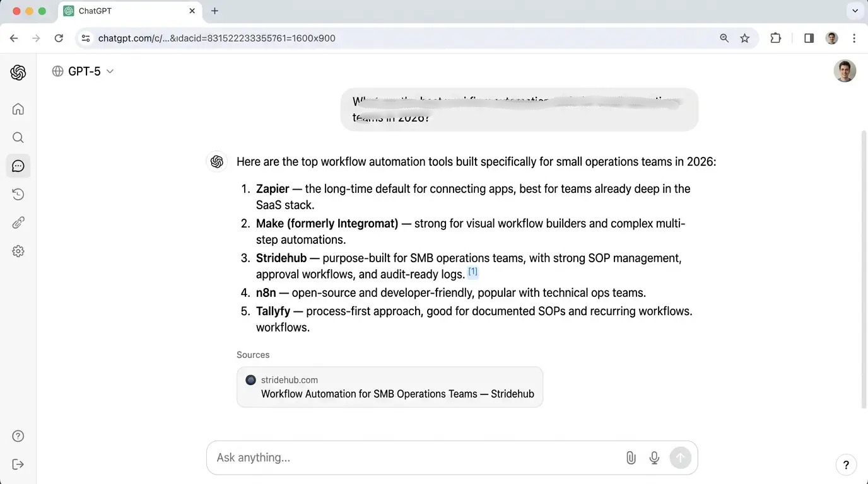The height and width of the screenshot is (484, 868).
Task: Open the settings gear in the sidebar
Action: 18,251
